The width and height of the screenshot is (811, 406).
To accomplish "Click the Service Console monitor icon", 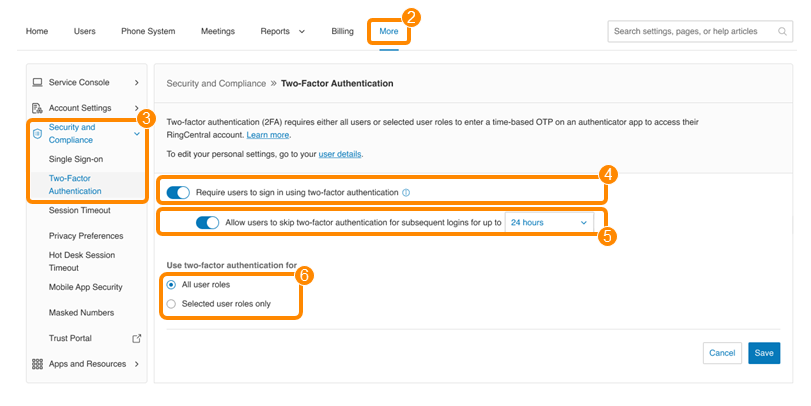I will pyautogui.click(x=37, y=82).
